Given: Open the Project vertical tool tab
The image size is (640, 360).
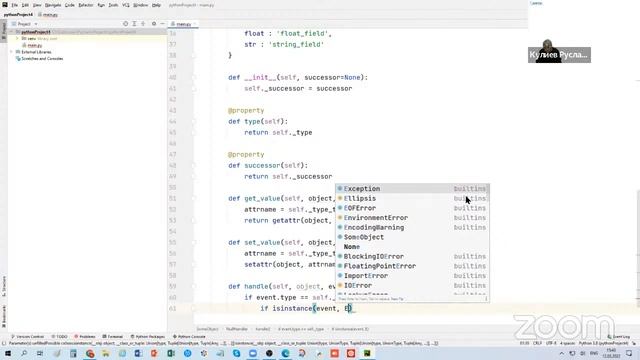Looking at the screenshot, I should click(4, 31).
